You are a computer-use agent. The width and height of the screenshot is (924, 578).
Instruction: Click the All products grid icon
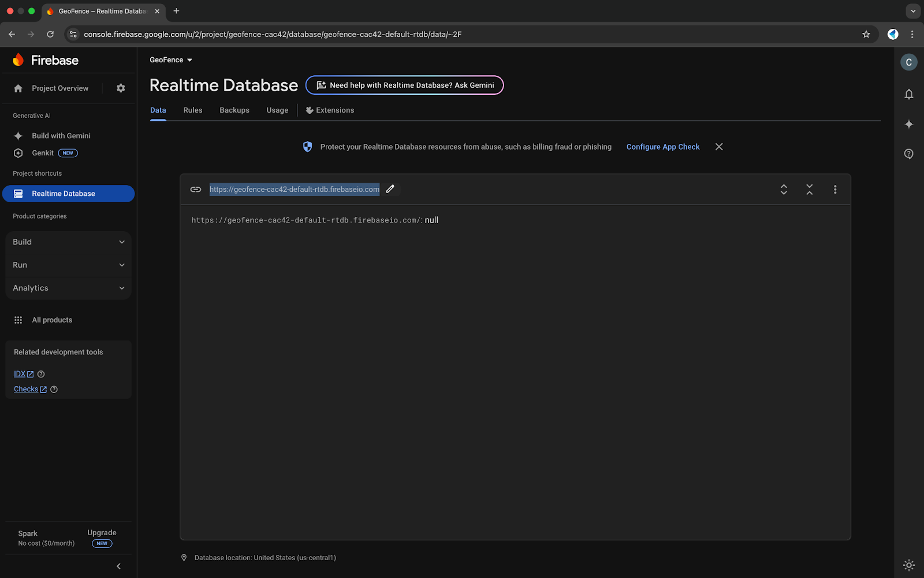[x=18, y=320]
